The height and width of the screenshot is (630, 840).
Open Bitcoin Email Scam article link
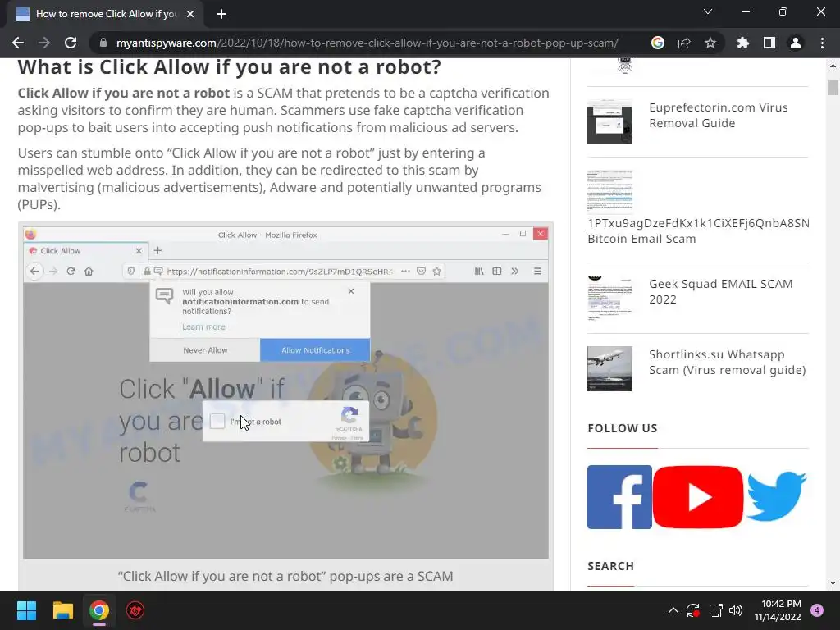coord(698,231)
